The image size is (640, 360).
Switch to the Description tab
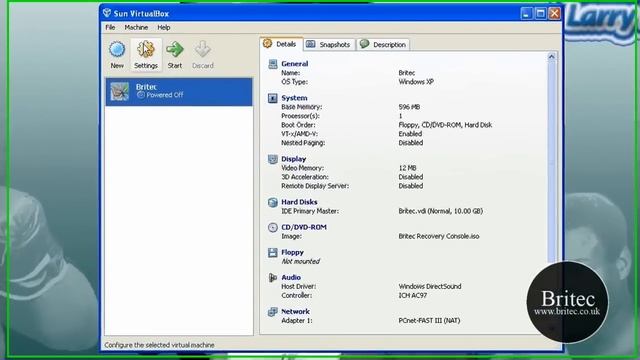point(383,44)
